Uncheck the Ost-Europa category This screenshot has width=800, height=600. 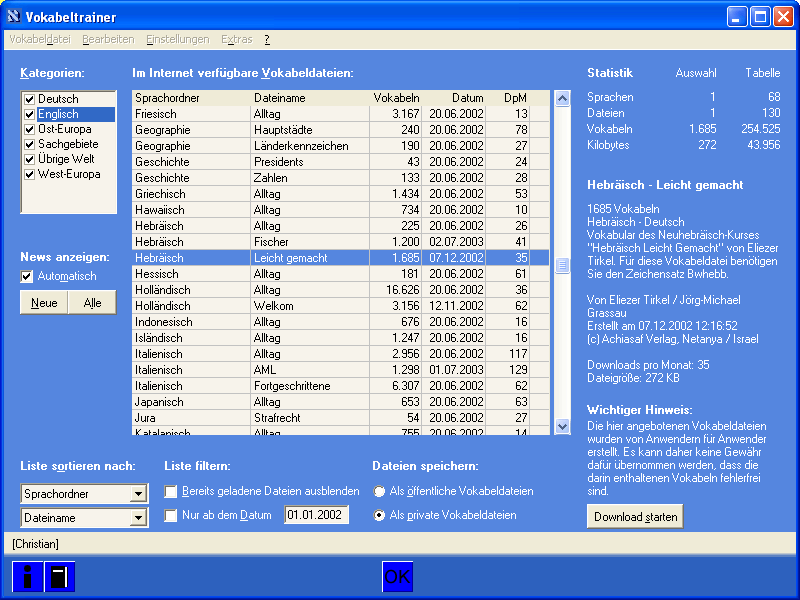pyautogui.click(x=30, y=130)
